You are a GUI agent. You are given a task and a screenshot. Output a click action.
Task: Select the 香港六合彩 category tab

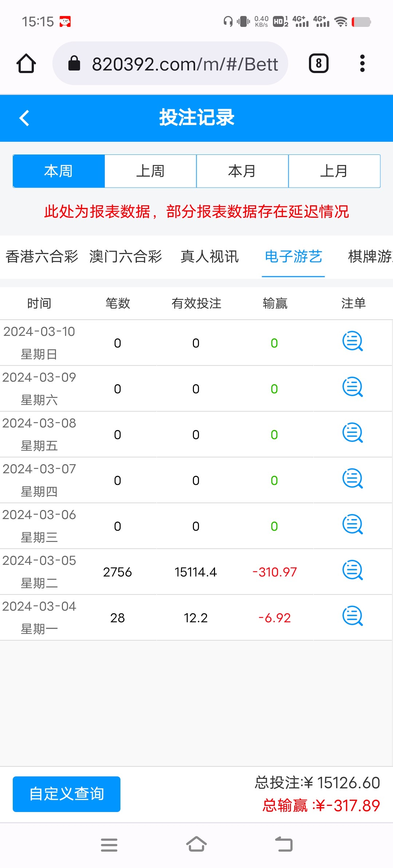tap(42, 257)
